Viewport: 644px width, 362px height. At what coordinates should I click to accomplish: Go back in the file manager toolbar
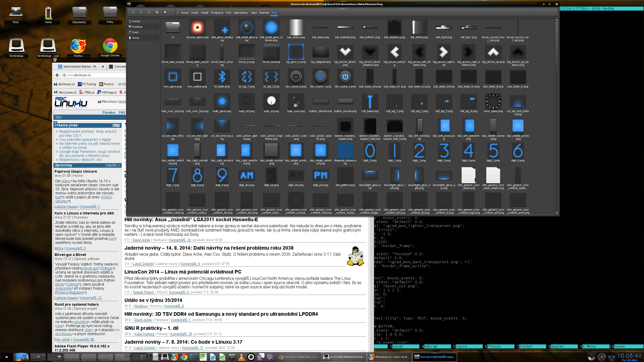coord(133,12)
